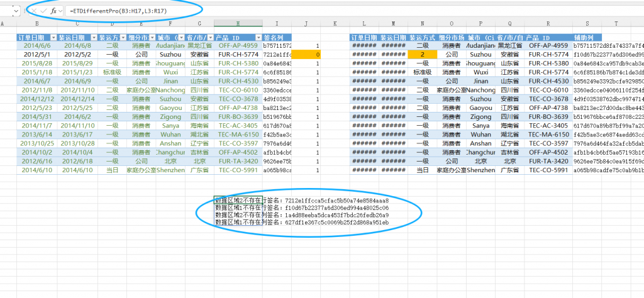The width and height of the screenshot is (644, 298).
Task: Select OFF-AP-4738 in column R
Action: [548, 108]
